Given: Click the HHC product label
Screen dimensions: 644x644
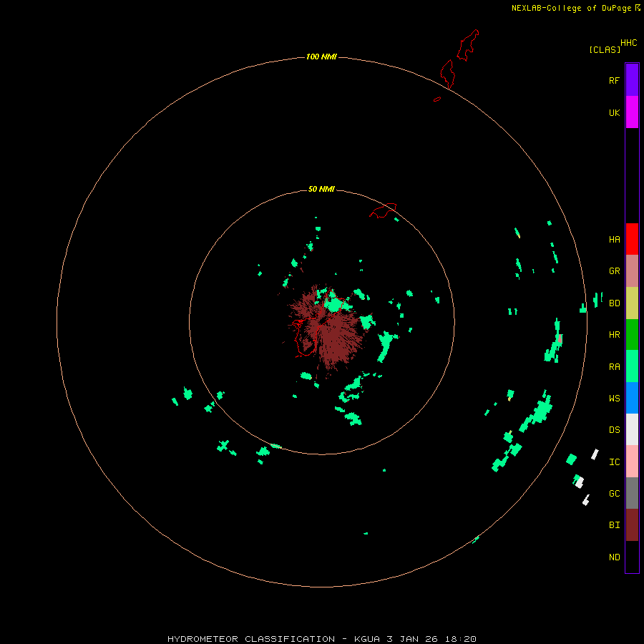Looking at the screenshot, I should click(x=629, y=43).
